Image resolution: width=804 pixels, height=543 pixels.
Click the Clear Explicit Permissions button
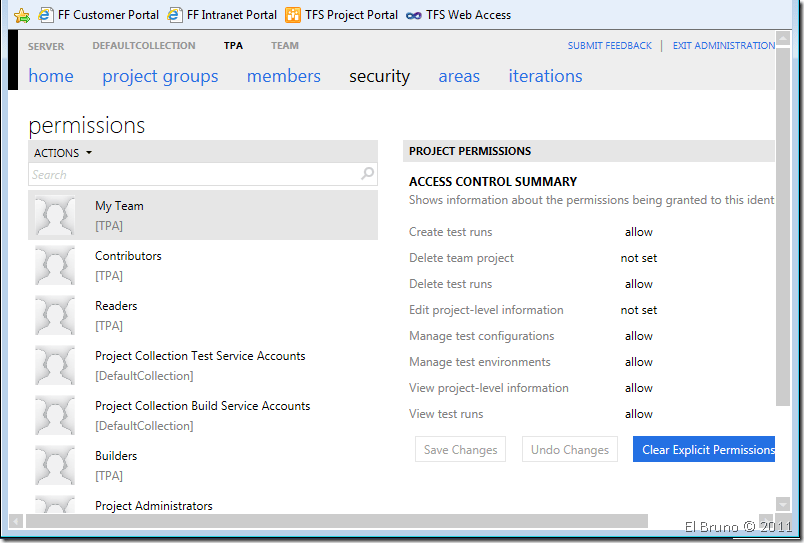coord(705,450)
